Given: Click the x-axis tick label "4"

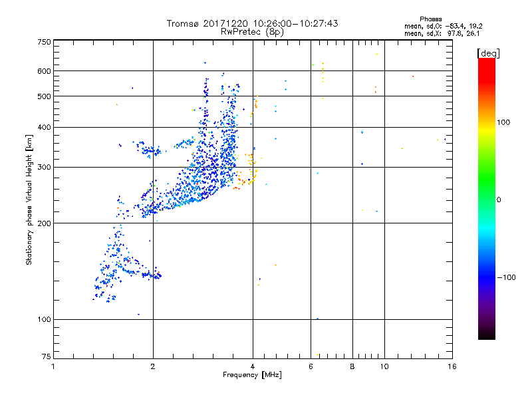Looking at the screenshot, I should pos(253,366).
